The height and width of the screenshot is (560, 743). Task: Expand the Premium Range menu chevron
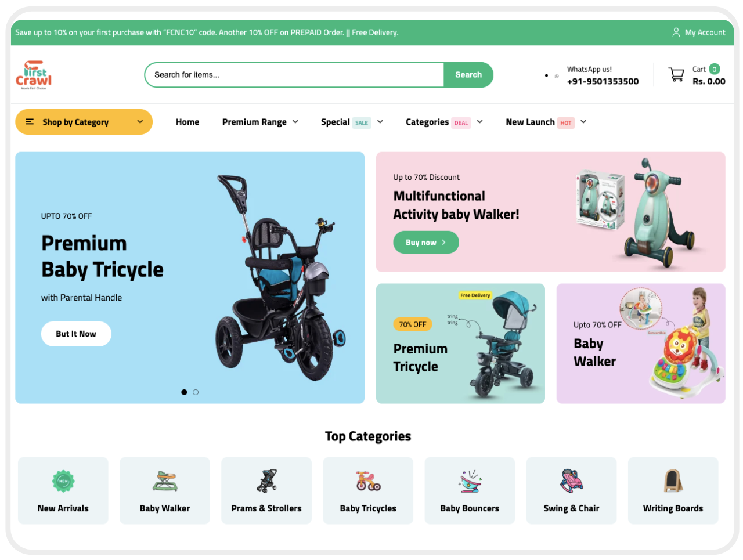point(295,122)
